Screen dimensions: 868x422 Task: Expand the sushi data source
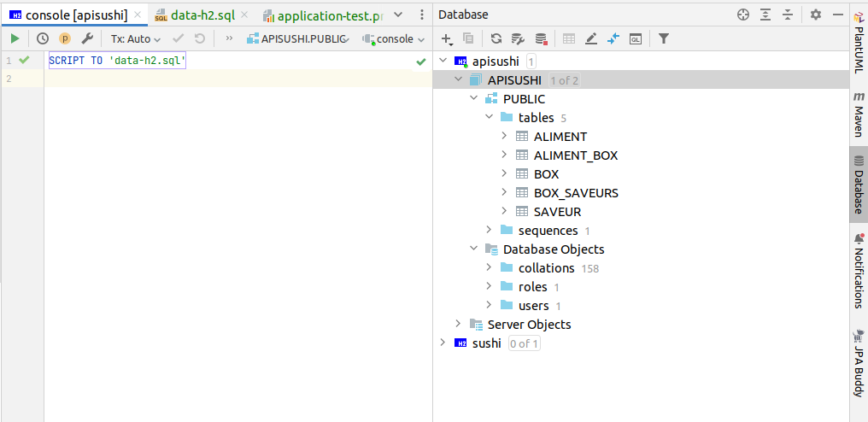(442, 343)
